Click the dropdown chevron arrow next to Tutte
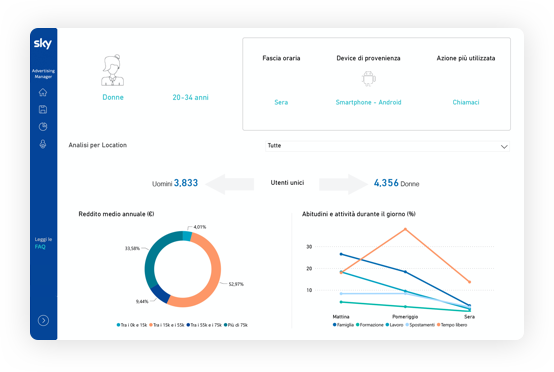 click(504, 147)
